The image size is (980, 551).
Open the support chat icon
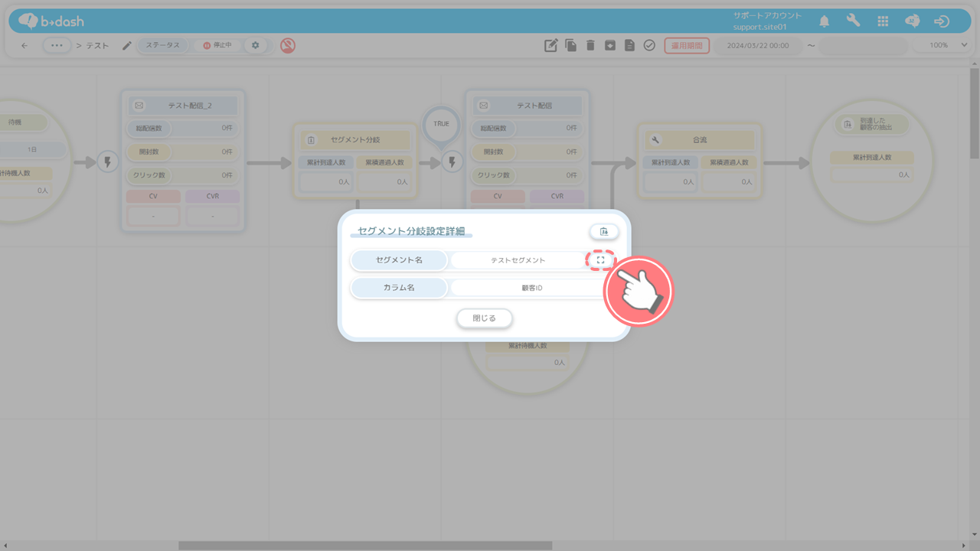912,21
